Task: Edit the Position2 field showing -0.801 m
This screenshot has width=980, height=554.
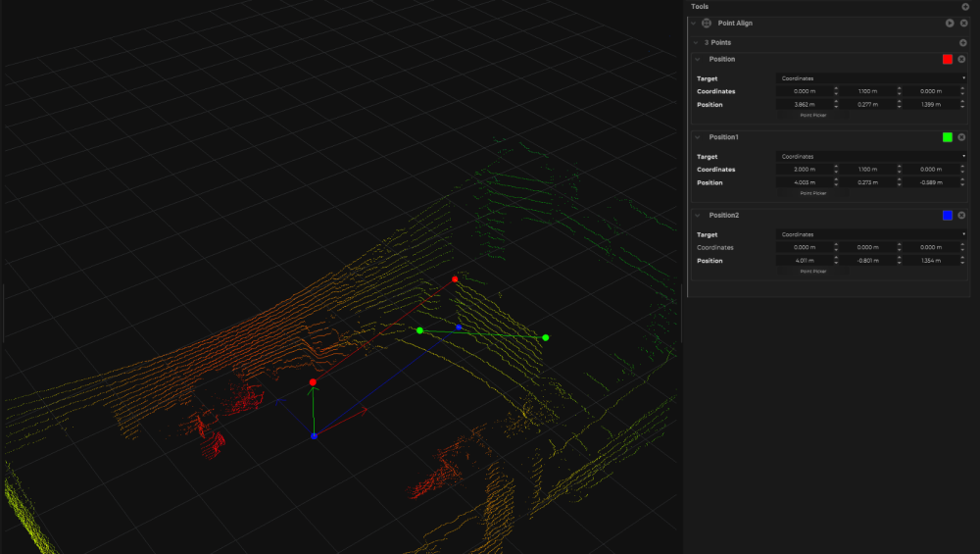Action: point(867,262)
